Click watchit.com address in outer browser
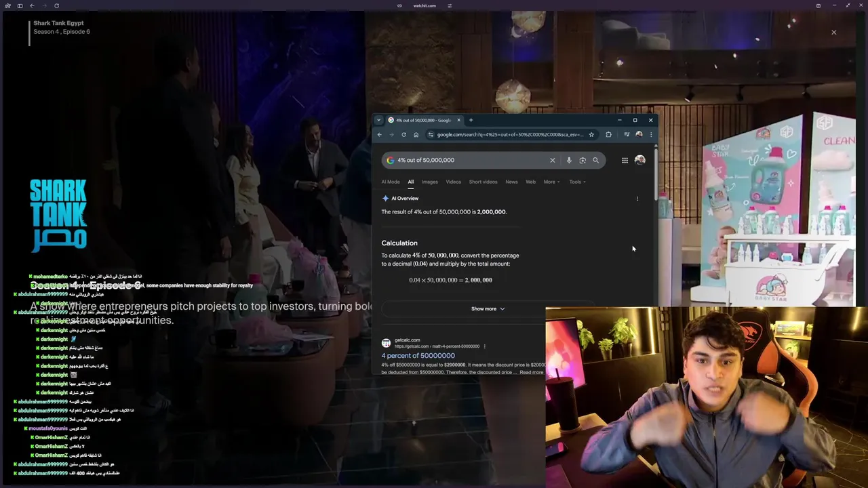 click(425, 5)
